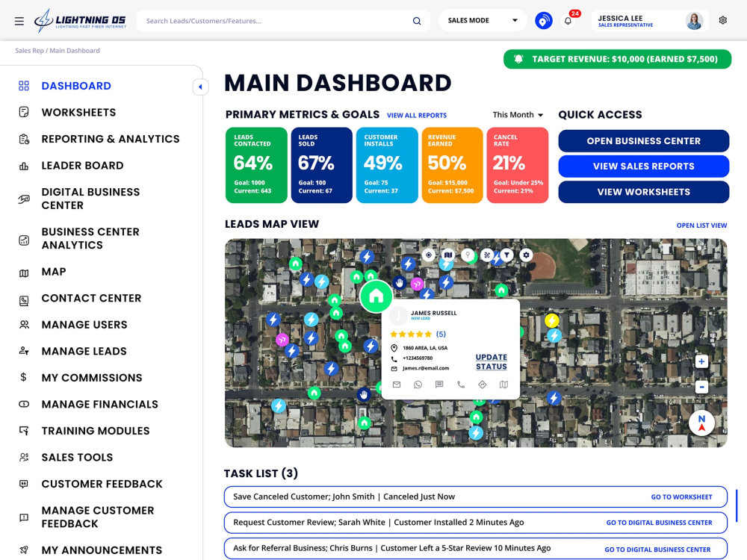The height and width of the screenshot is (560, 747).
Task: Click Jessica Lee profile avatar
Action: coord(694,21)
